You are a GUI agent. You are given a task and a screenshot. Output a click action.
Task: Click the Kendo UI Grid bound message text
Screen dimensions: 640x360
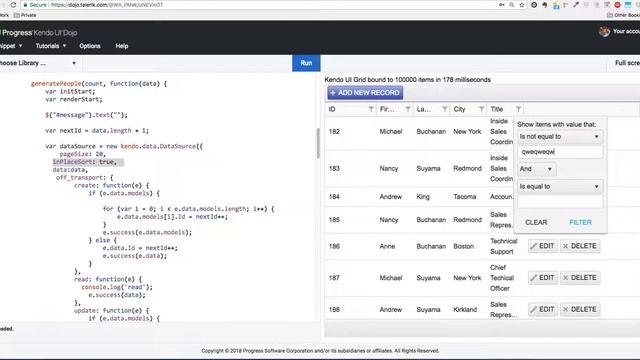tap(407, 80)
